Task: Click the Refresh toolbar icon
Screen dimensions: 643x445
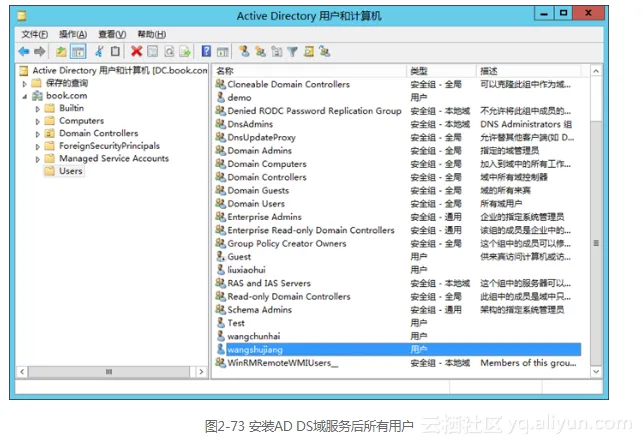Action: point(169,52)
